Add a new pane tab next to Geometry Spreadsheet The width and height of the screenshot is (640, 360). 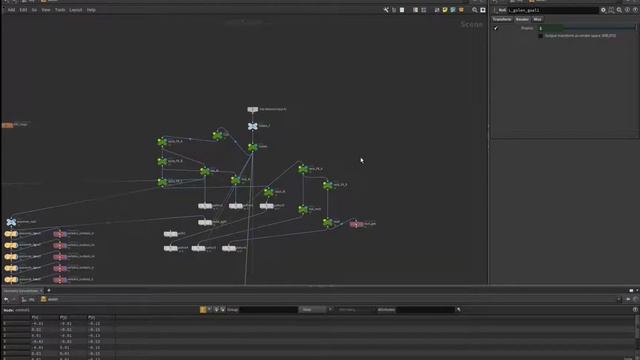pos(49,291)
